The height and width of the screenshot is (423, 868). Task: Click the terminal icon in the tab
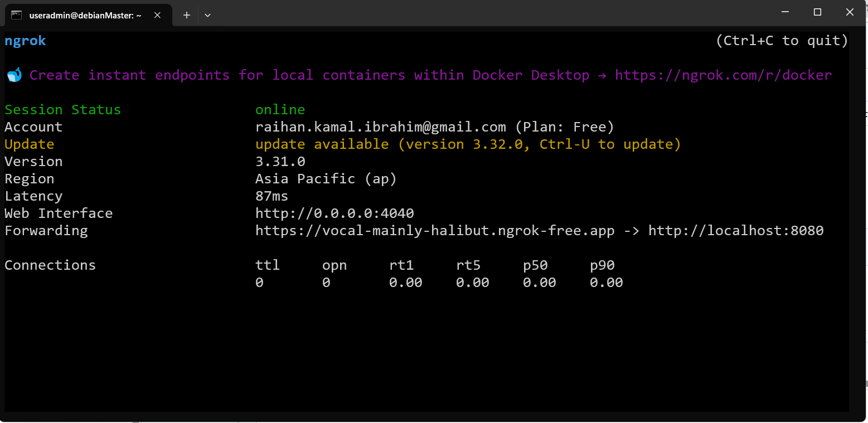point(17,15)
